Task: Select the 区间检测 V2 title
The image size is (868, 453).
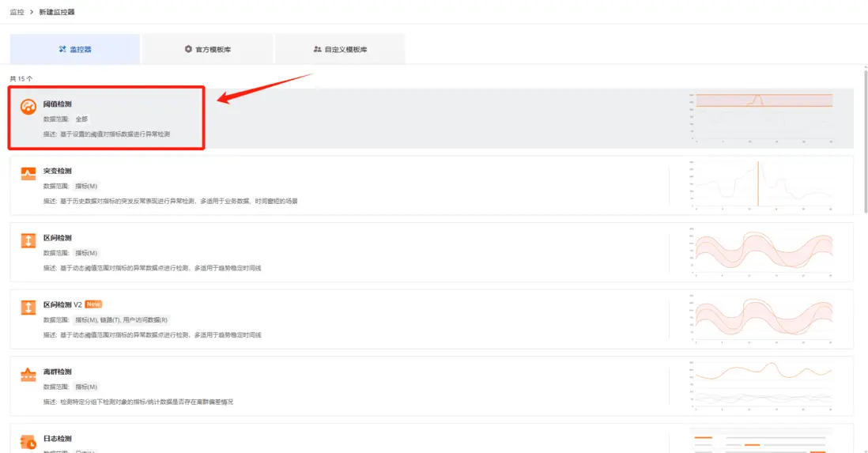Action: point(62,305)
